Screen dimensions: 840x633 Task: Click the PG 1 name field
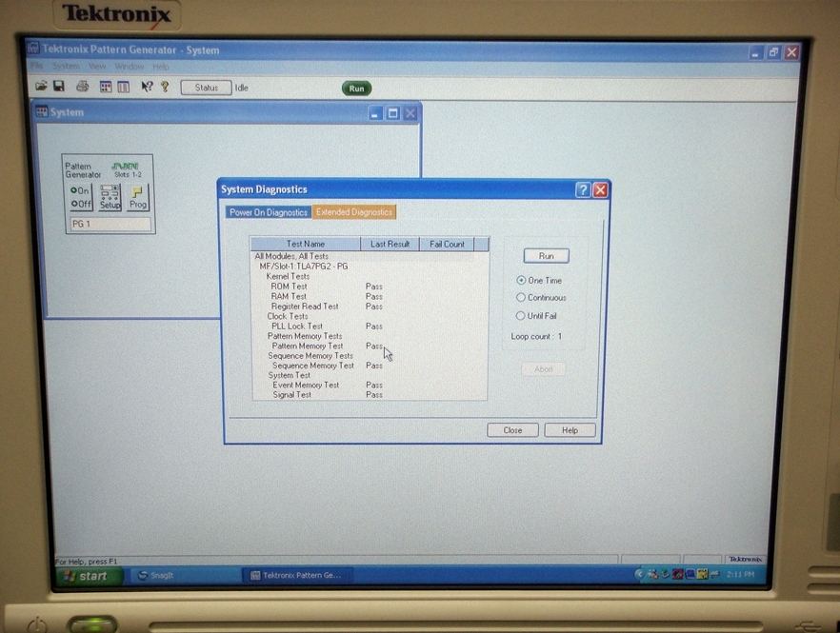(x=110, y=224)
